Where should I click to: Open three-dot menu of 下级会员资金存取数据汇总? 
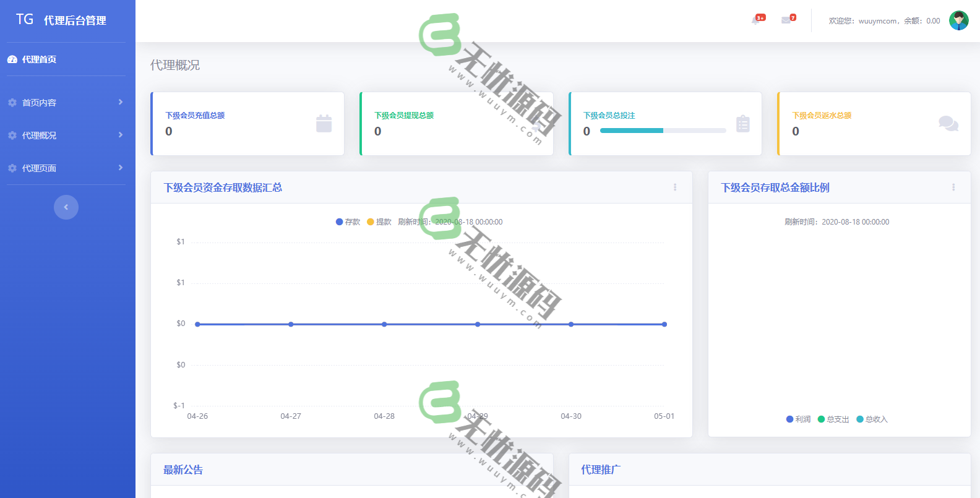point(675,187)
